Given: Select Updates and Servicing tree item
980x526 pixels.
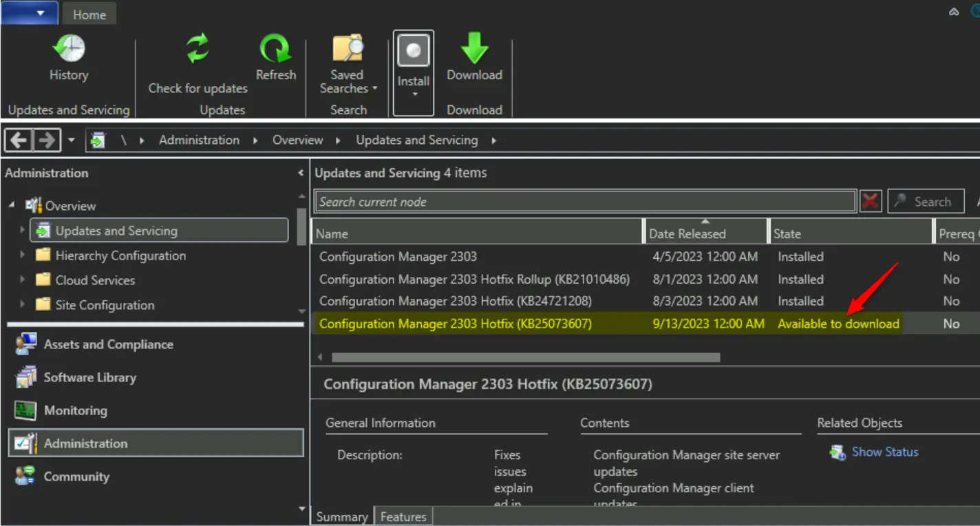Looking at the screenshot, I should click(159, 231).
